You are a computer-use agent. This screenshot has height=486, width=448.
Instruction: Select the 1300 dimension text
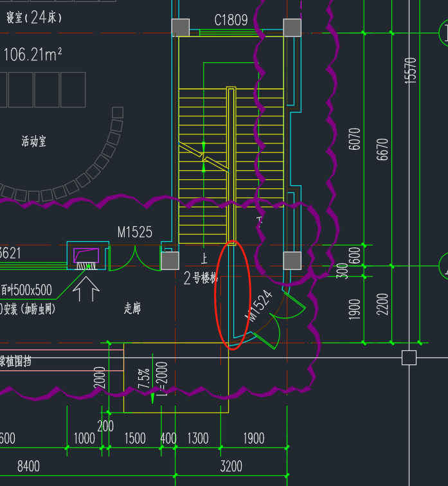(198, 438)
